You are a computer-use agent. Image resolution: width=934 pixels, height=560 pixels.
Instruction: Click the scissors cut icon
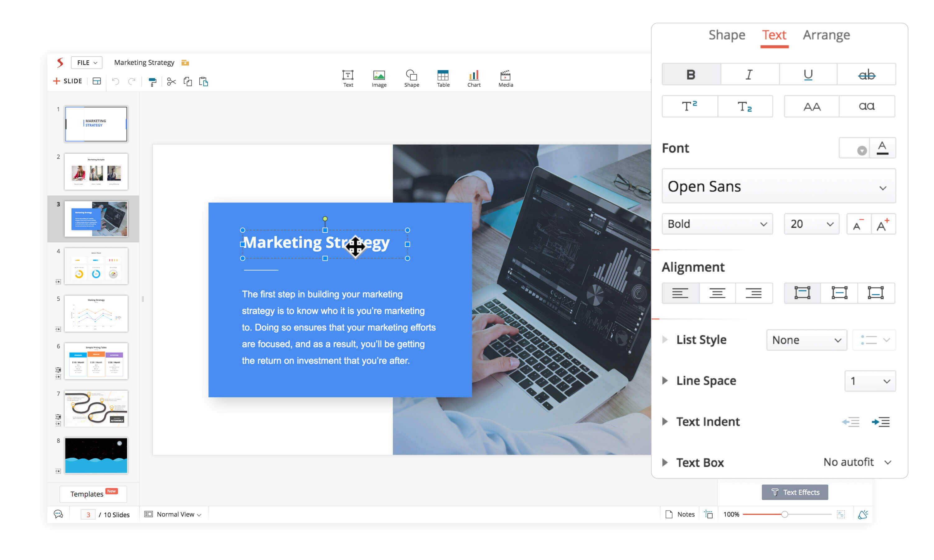[171, 82]
